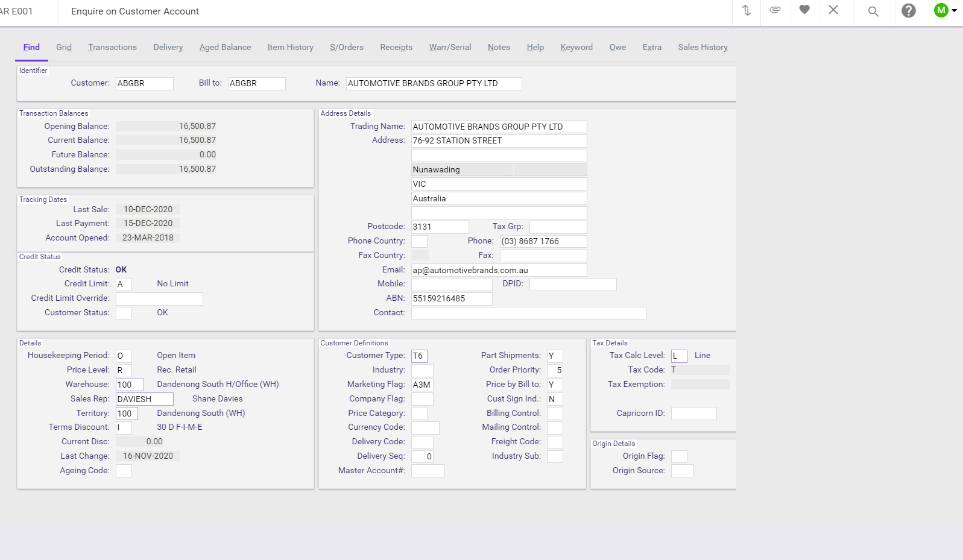Open the Aged Balance tab
This screenshot has height=560, width=963.
pos(225,47)
